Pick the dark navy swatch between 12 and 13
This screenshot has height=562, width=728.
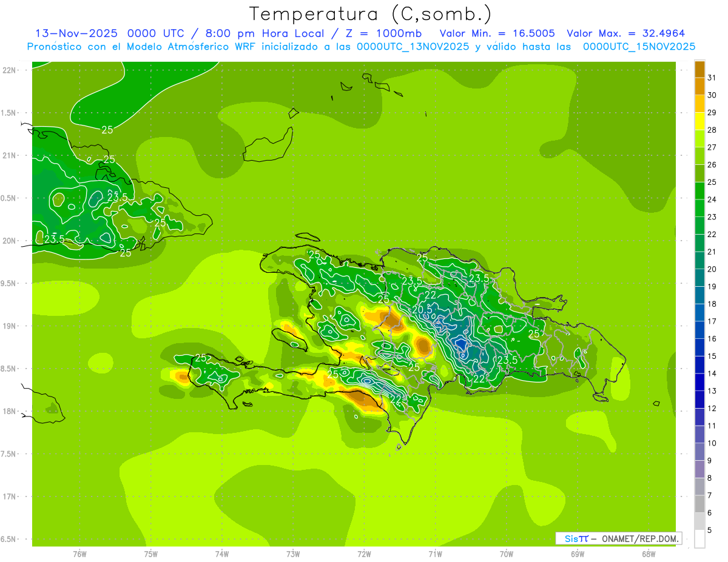coord(699,400)
